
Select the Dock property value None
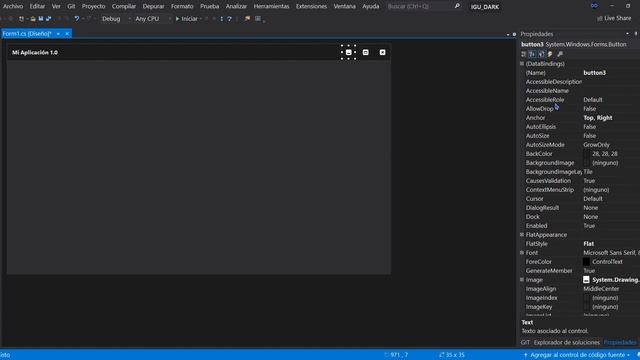coord(591,217)
